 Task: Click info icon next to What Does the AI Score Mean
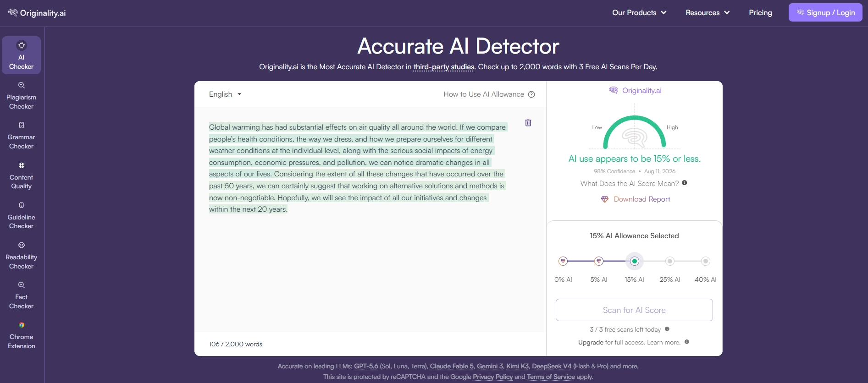coord(685,183)
